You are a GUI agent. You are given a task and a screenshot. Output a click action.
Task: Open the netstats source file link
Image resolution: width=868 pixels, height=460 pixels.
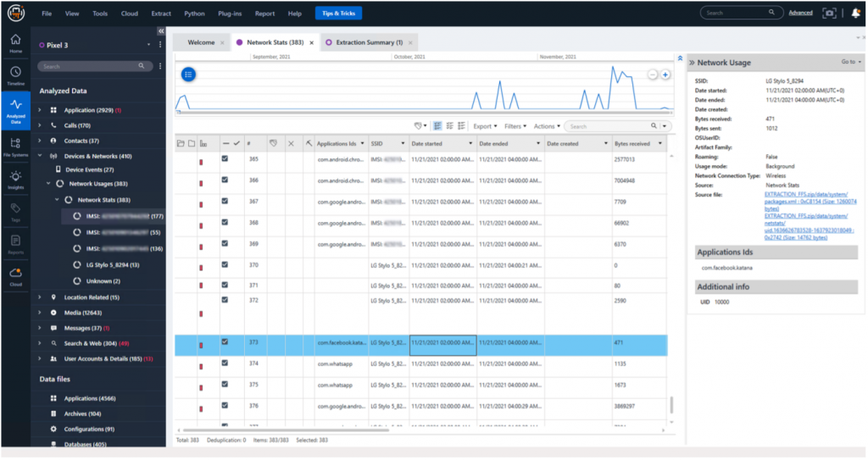coord(809,226)
